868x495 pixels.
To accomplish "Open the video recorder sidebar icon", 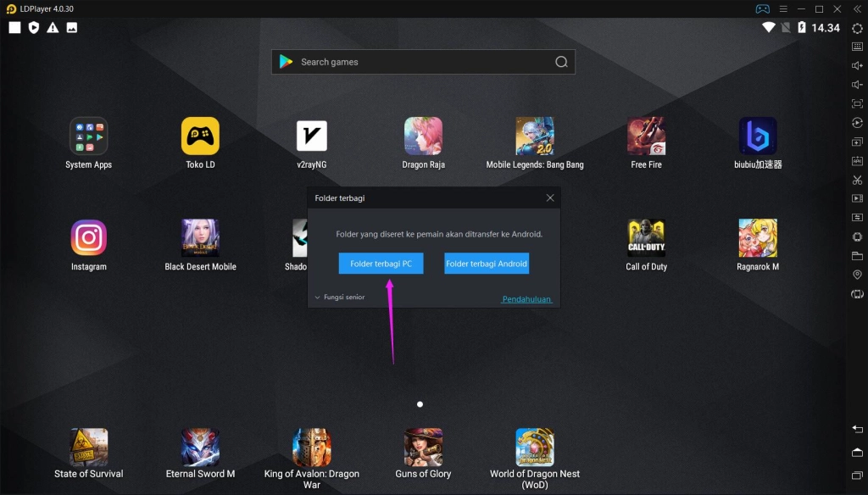I will tap(857, 198).
